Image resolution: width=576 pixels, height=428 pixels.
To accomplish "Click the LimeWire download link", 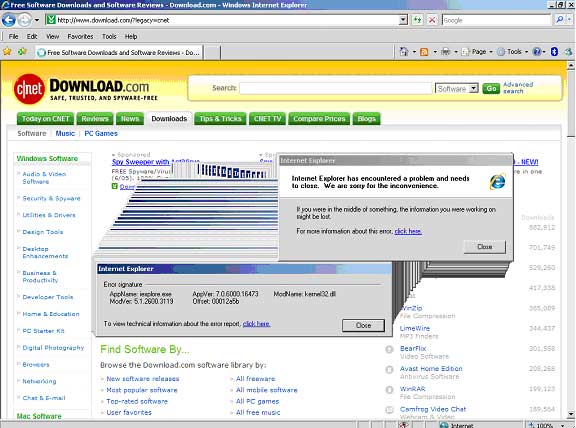I will tap(415, 328).
